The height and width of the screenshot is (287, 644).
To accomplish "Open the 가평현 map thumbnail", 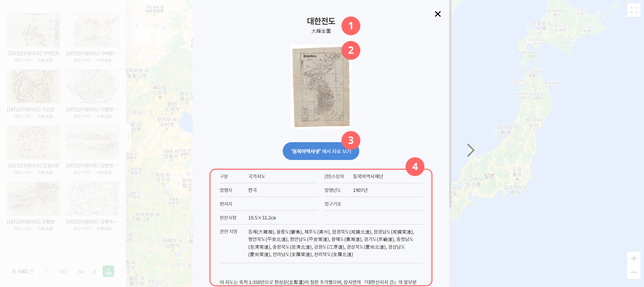I will click(92, 86).
